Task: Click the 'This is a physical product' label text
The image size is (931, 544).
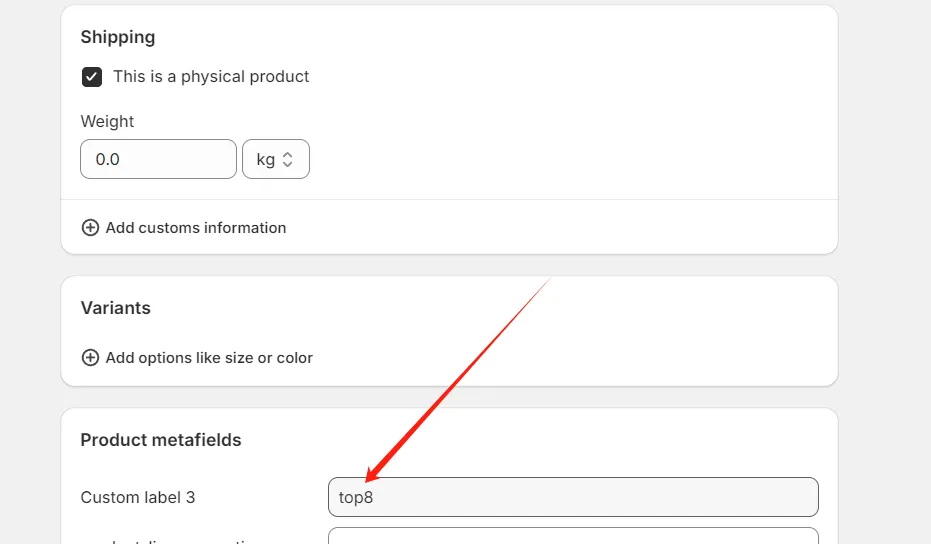Action: coord(211,77)
